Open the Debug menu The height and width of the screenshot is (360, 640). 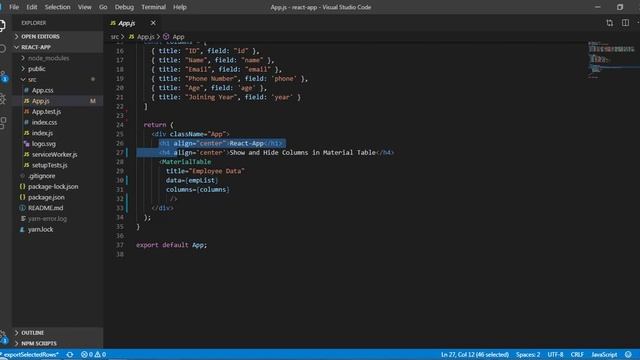(124, 7)
